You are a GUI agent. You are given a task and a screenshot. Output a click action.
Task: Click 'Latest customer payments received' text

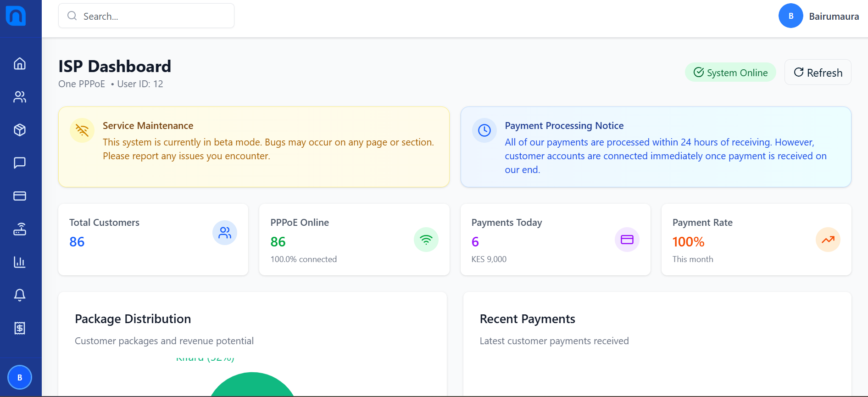click(x=554, y=341)
